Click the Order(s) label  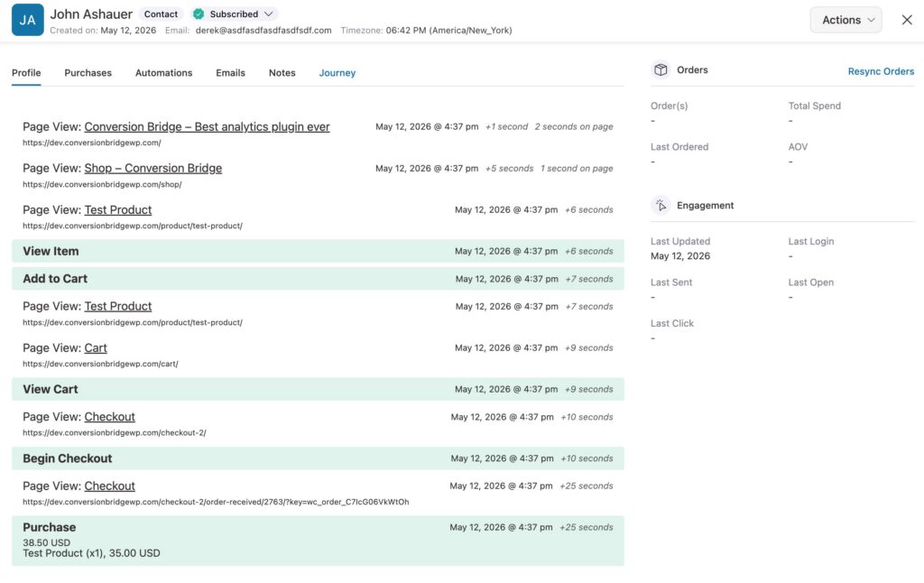tap(669, 106)
